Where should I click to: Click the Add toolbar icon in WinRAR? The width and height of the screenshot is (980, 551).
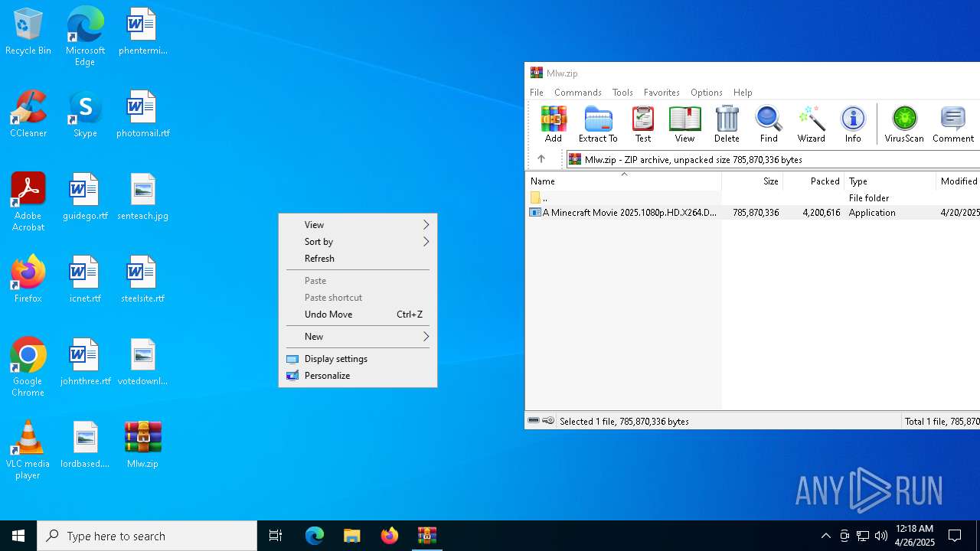tap(554, 124)
